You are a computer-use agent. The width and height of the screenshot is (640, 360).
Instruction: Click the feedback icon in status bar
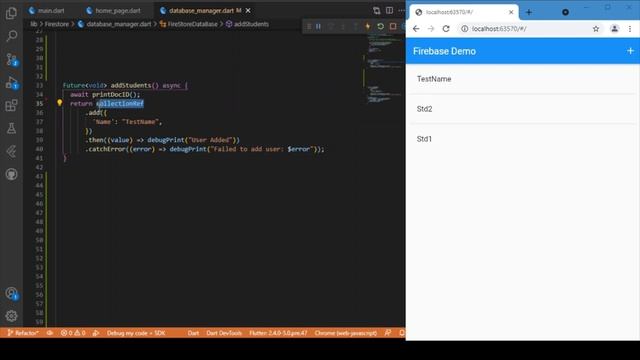(x=387, y=333)
